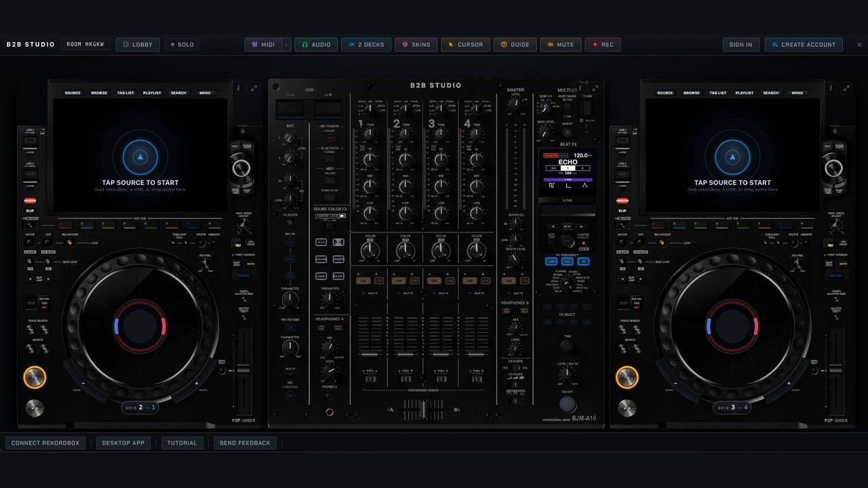Click SEND FEEDBACK button

pyautogui.click(x=245, y=443)
